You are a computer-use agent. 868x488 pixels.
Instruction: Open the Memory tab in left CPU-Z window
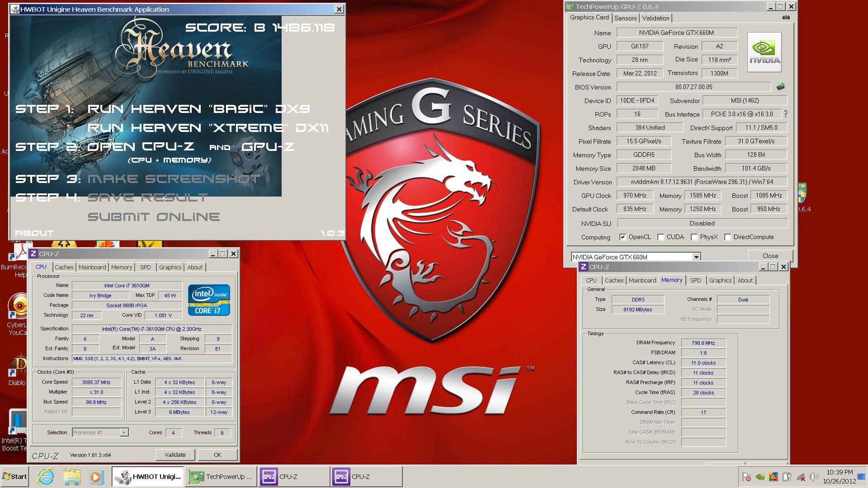pyautogui.click(x=122, y=267)
